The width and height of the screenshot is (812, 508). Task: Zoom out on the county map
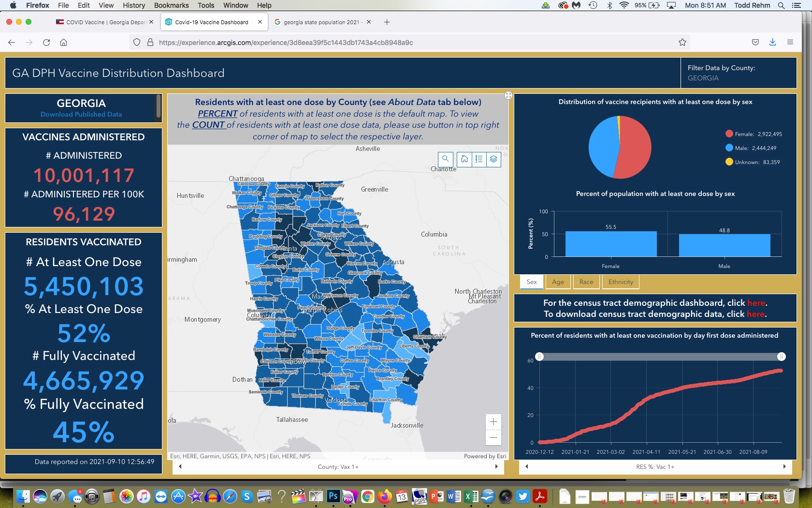(493, 438)
